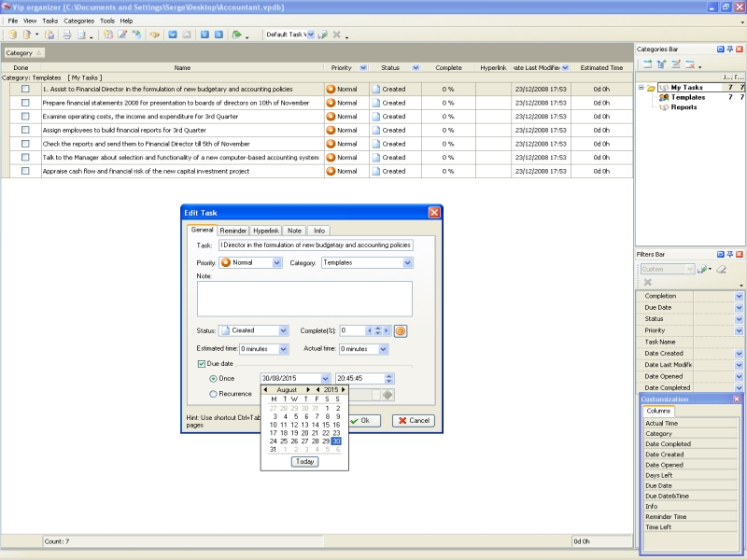Pin the Categories Bar panel
This screenshot has width=747, height=560.
pyautogui.click(x=728, y=48)
